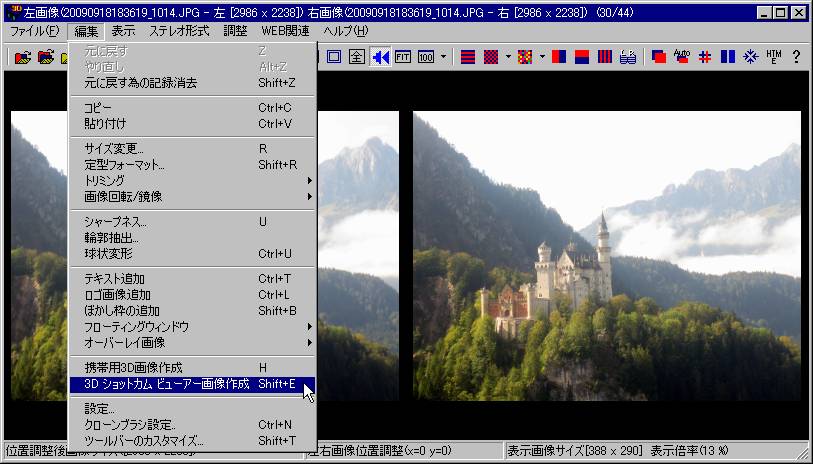Open the ファイル(F) menu
Viewport: 813px width, 464px height.
tap(35, 31)
